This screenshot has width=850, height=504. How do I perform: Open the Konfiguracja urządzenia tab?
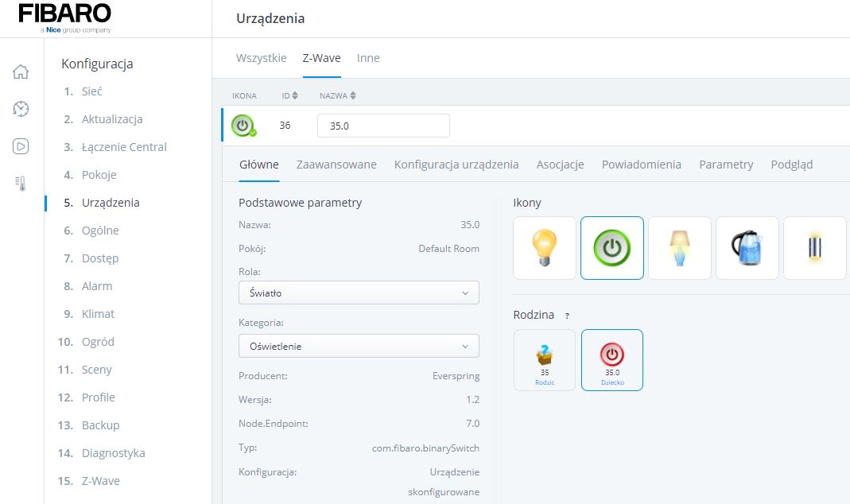[456, 165]
